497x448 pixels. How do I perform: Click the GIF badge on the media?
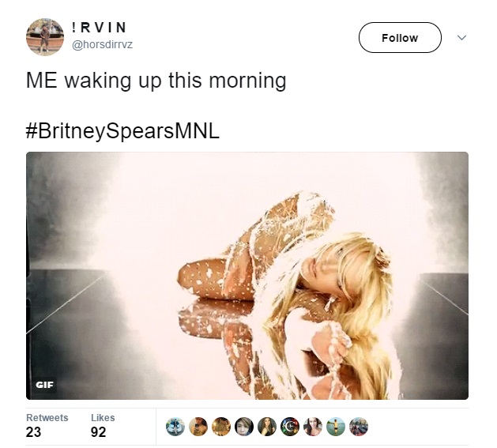[x=45, y=385]
